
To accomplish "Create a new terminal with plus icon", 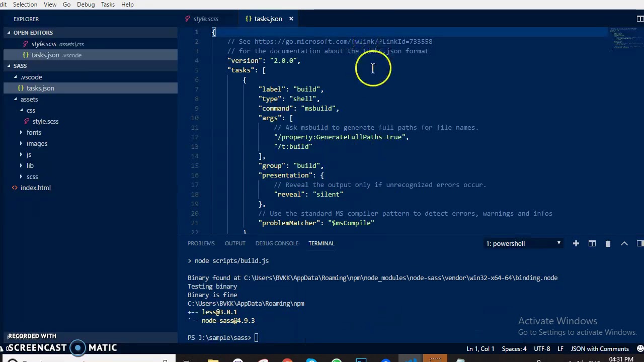I will [576, 243].
